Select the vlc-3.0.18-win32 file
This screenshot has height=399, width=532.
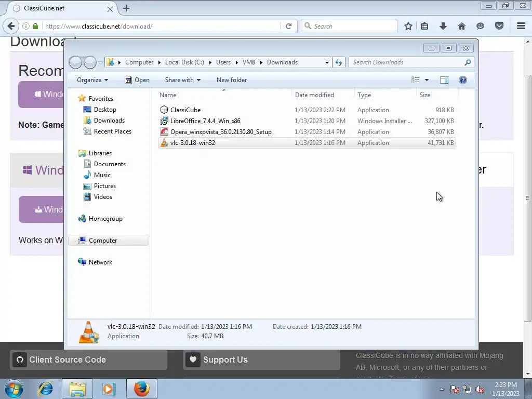307,143
